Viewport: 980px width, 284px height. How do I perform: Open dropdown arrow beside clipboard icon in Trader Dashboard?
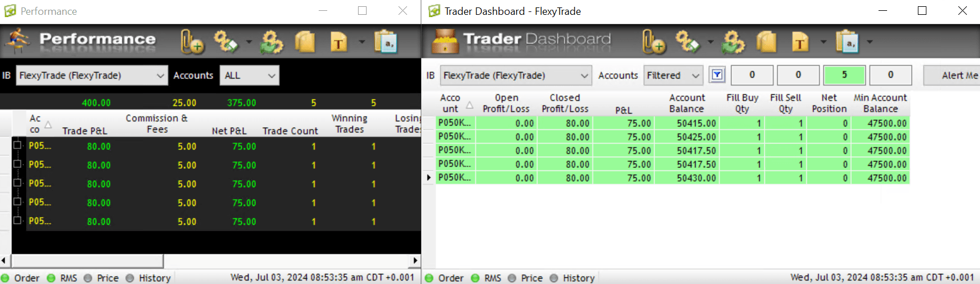click(869, 42)
